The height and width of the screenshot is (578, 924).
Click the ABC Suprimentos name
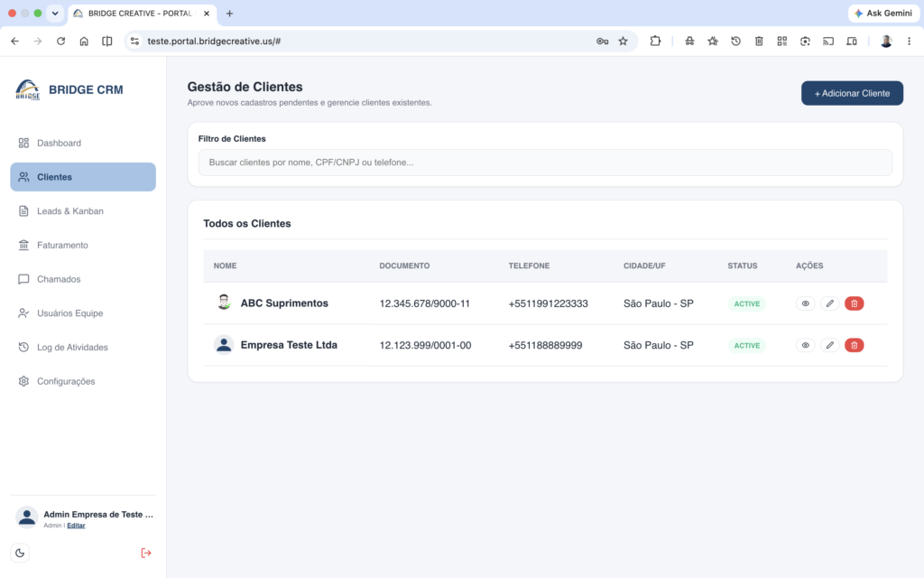[x=284, y=303]
